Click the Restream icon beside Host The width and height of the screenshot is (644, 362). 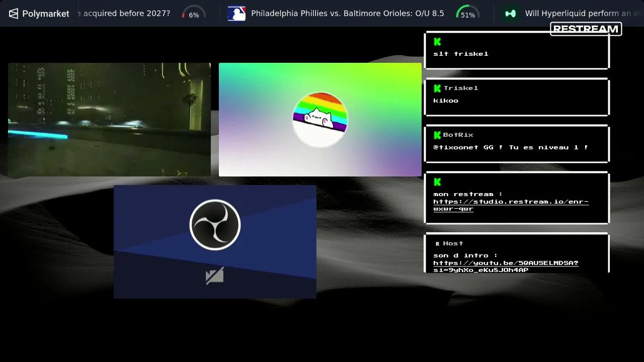(437, 244)
